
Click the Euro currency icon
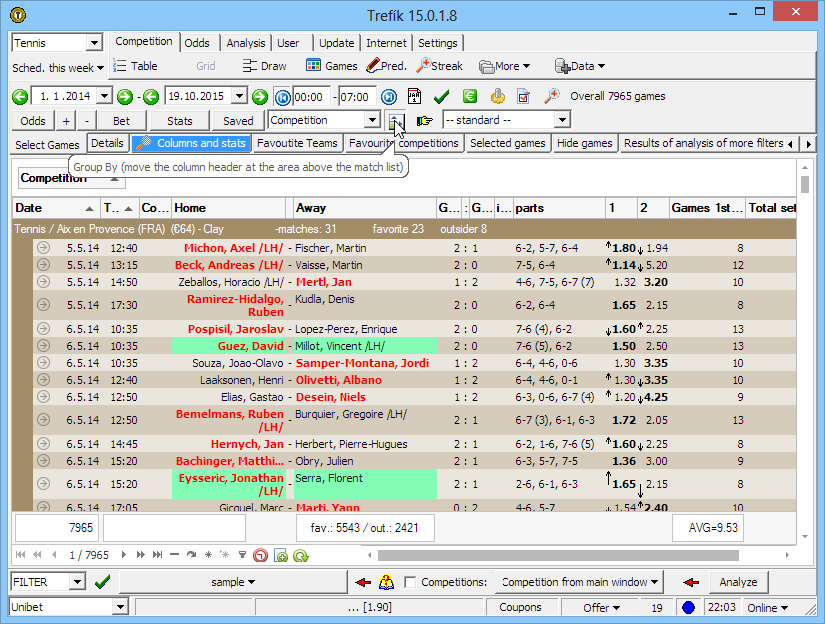click(x=470, y=97)
